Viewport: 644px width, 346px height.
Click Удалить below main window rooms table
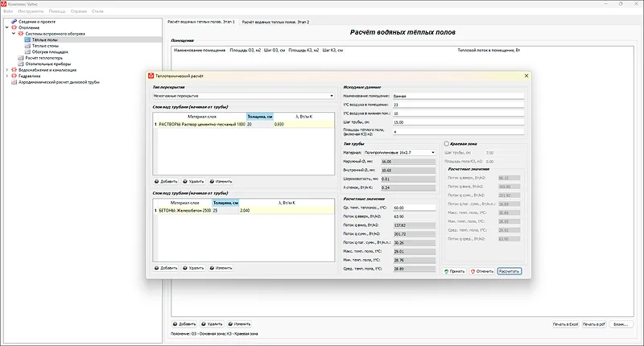coord(212,323)
